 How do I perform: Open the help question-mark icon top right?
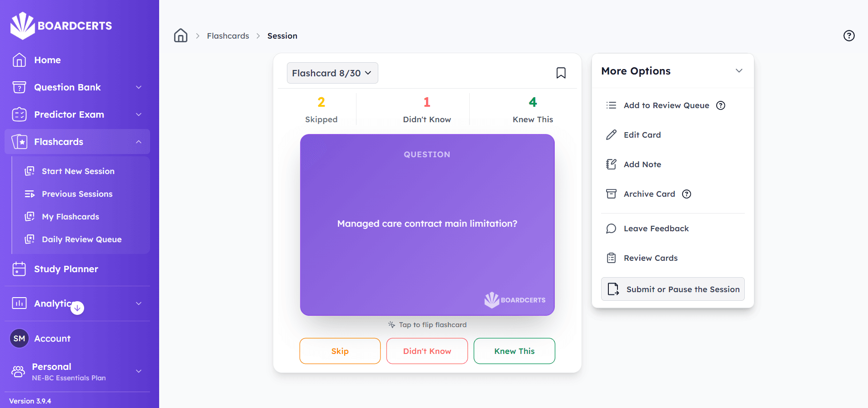point(849,36)
